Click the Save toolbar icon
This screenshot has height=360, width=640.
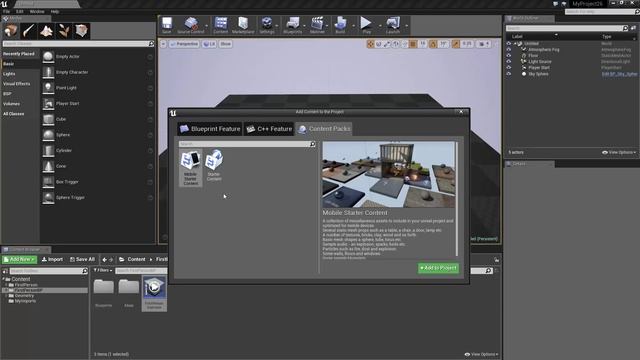tap(167, 24)
